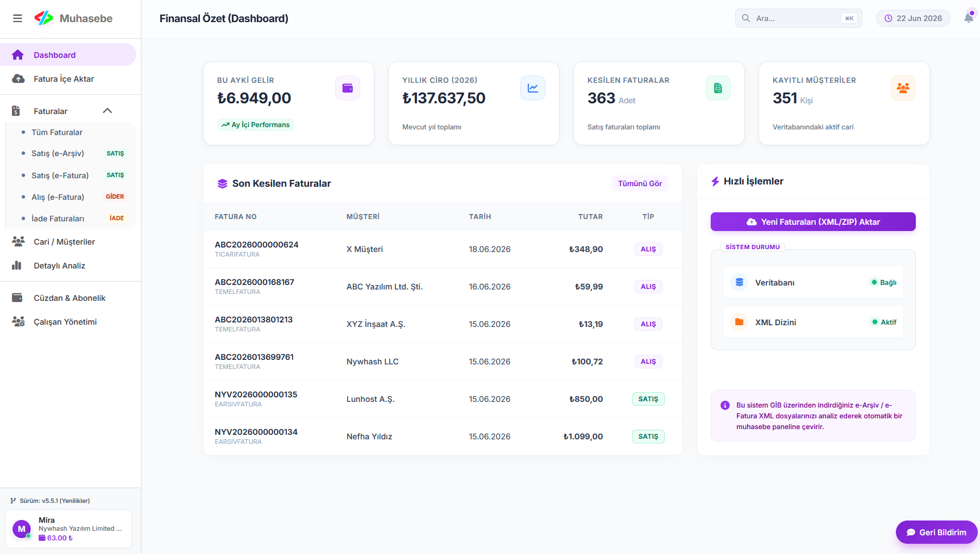Viewport: 980px width, 554px height.
Task: Click the wallet icon in Bu Ayki Gelir card
Action: (348, 88)
